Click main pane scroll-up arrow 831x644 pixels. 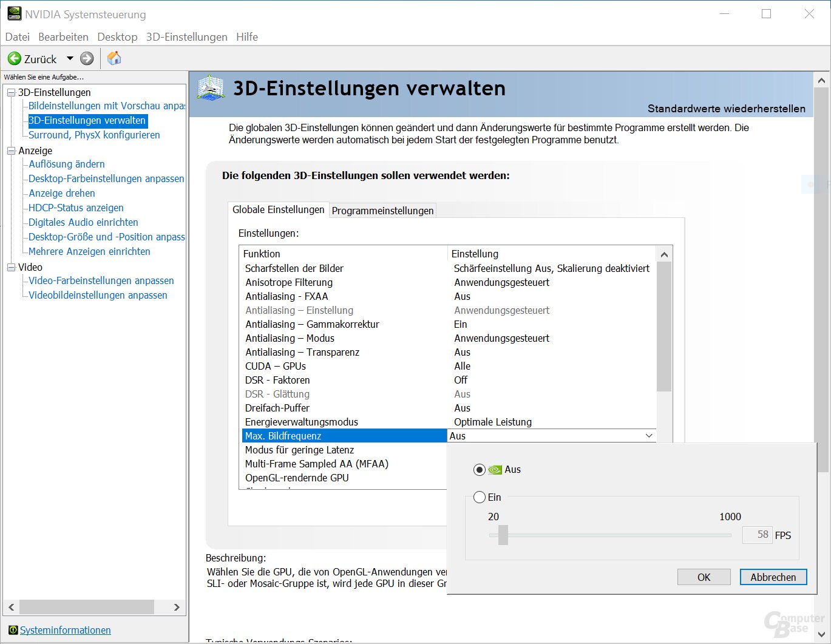821,80
